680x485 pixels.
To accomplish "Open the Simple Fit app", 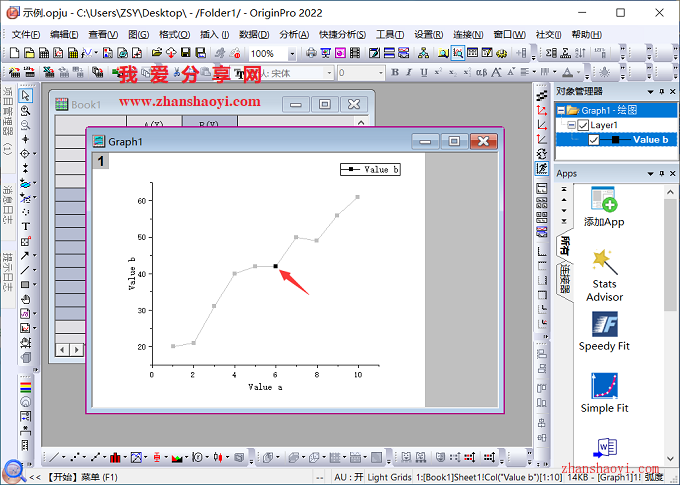I will point(604,393).
